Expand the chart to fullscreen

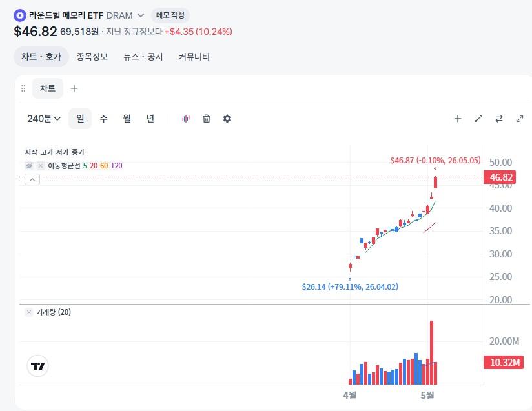pyautogui.click(x=520, y=119)
